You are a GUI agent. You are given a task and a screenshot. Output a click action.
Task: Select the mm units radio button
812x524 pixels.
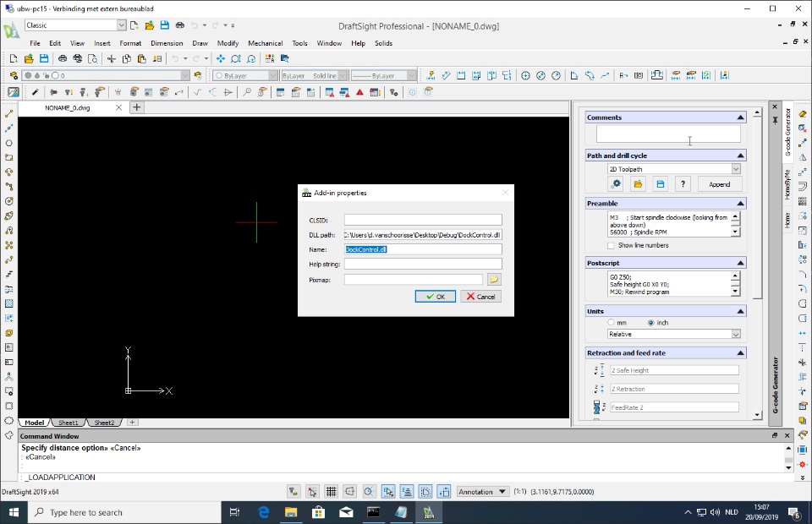(612, 323)
